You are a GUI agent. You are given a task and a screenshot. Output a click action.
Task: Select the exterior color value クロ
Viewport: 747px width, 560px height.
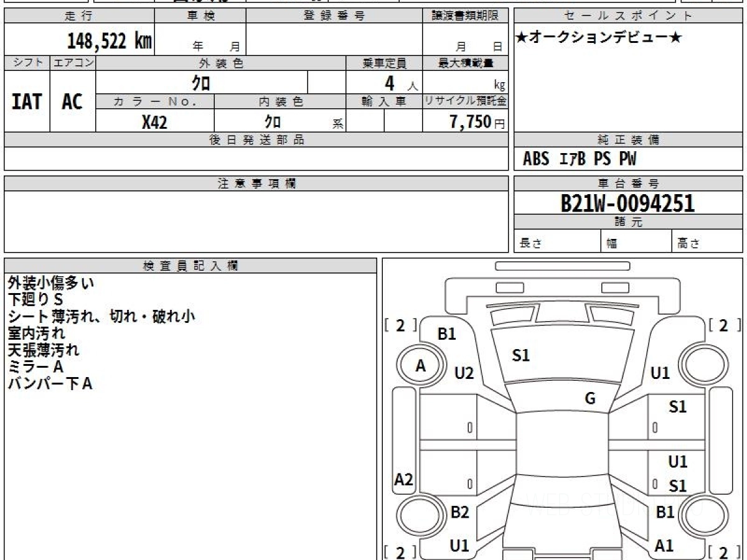pyautogui.click(x=202, y=83)
